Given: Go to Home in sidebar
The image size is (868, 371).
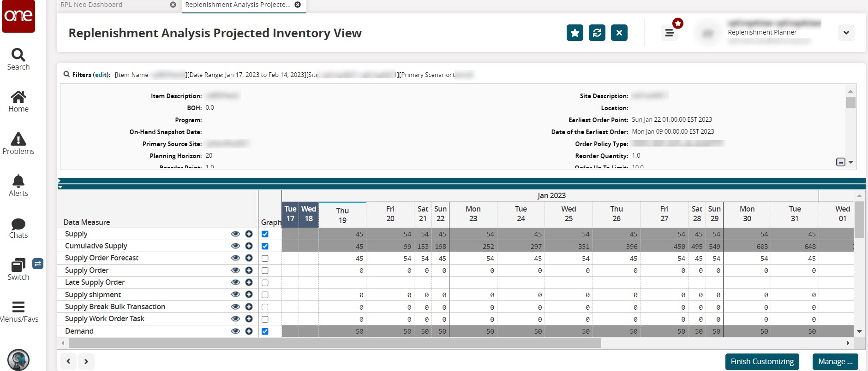Looking at the screenshot, I should [18, 101].
